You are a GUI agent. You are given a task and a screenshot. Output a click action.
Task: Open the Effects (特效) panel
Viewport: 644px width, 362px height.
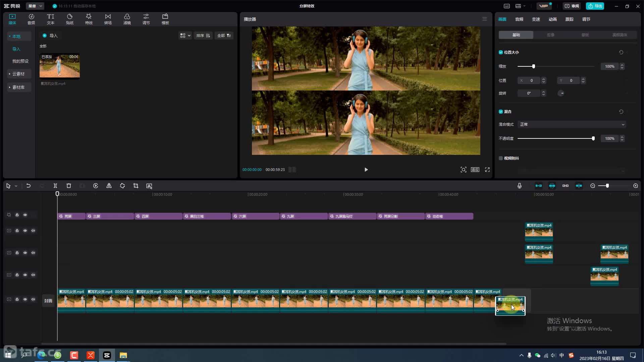click(89, 19)
